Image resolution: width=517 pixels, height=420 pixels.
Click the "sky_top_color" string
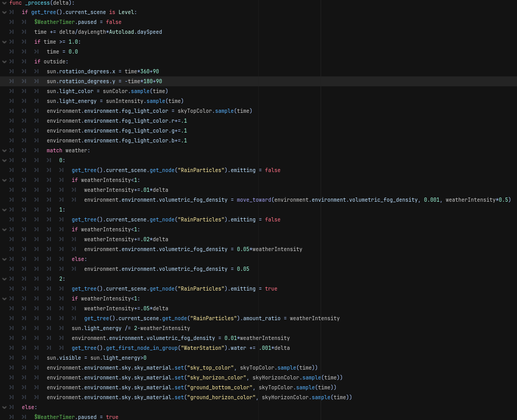point(210,367)
